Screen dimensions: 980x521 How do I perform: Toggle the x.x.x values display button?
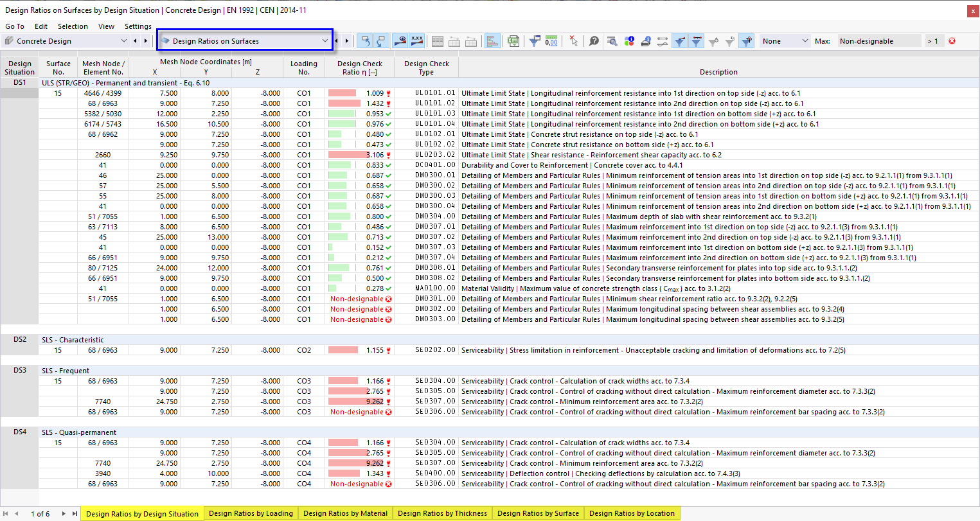(x=417, y=41)
